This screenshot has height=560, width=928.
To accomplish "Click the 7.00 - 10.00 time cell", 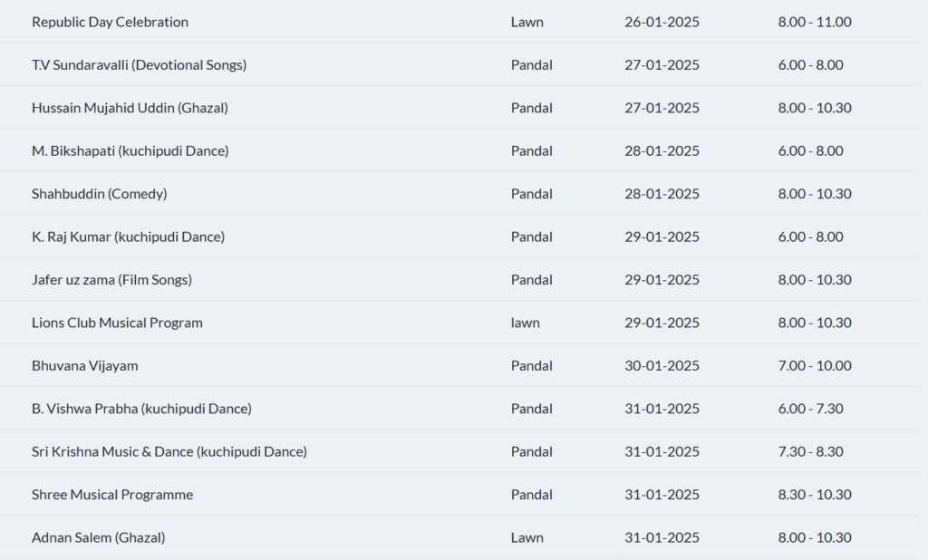I will click(x=814, y=366).
